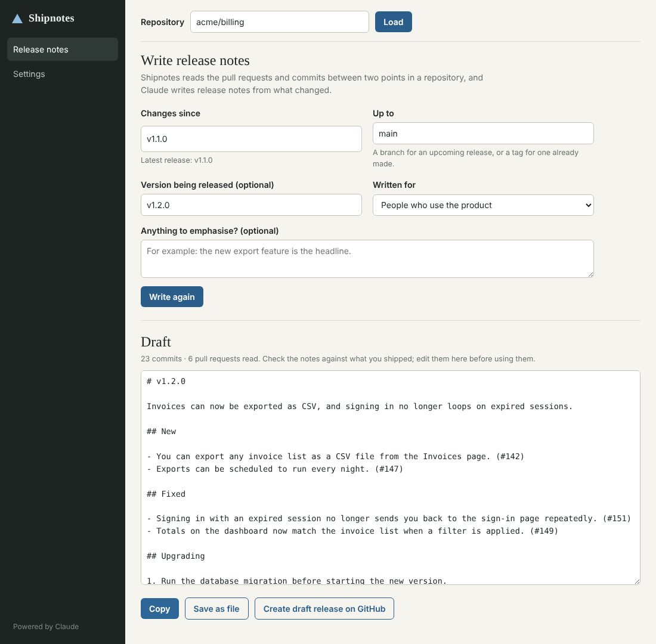Click the Write again button
Image resolution: width=656 pixels, height=644 pixels.
click(x=172, y=297)
